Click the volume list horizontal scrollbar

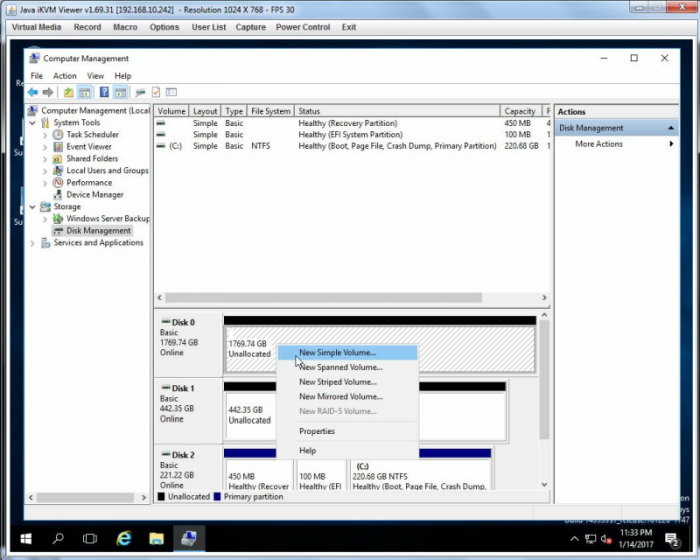323,297
